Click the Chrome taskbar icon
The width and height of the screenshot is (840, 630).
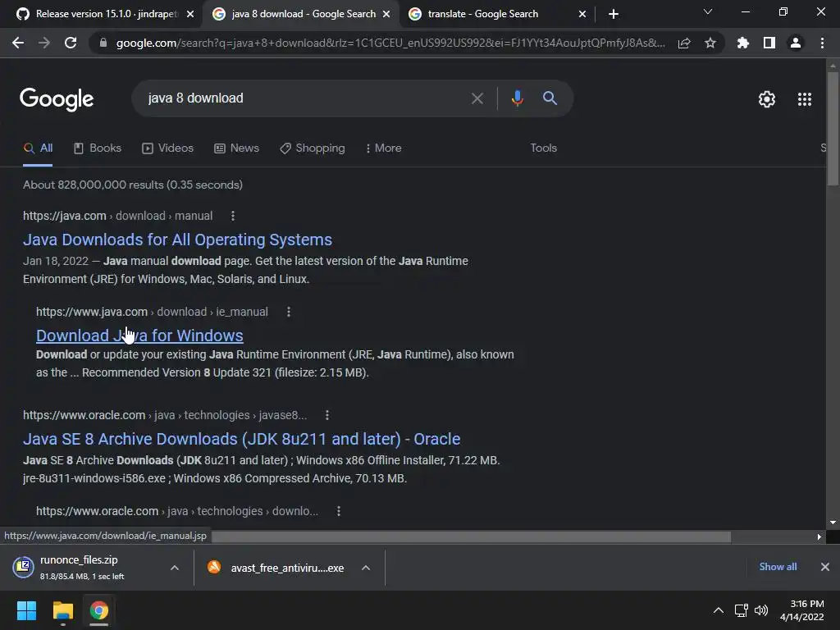click(98, 610)
